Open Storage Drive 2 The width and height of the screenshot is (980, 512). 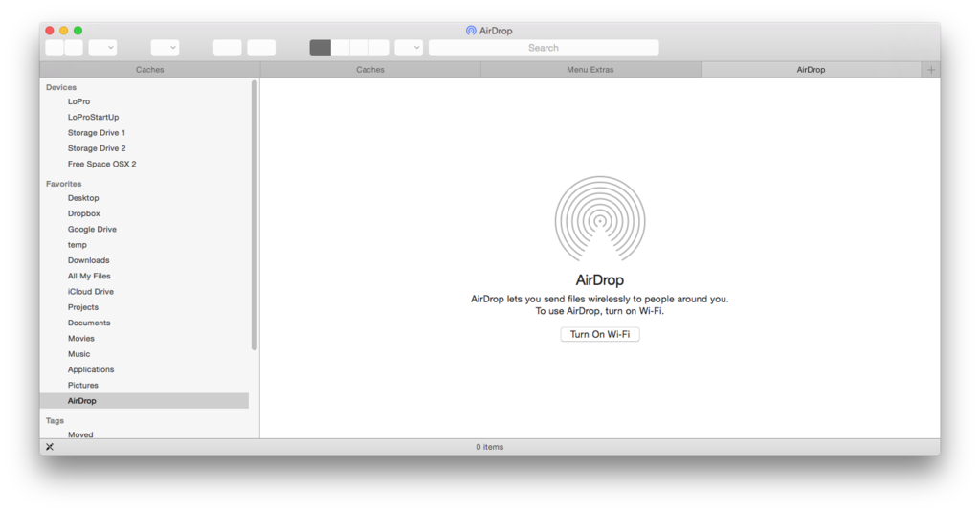pyautogui.click(x=97, y=148)
